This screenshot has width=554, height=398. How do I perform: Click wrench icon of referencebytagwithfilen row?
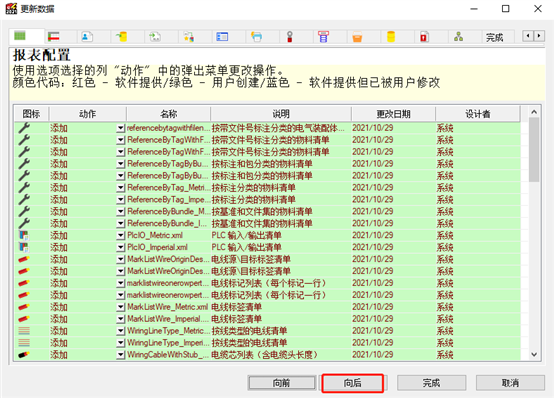click(x=24, y=128)
